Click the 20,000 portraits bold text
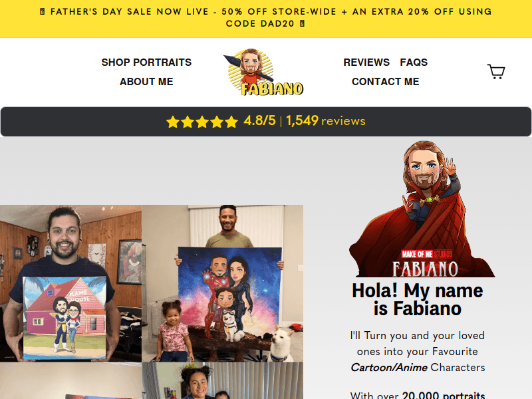 coord(444,395)
